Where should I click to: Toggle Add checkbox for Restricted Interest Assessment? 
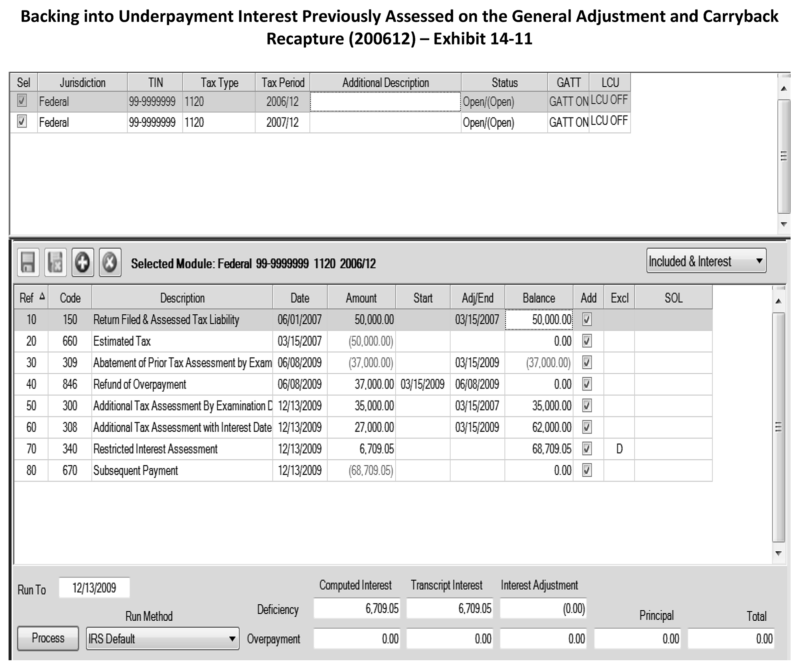click(x=587, y=449)
